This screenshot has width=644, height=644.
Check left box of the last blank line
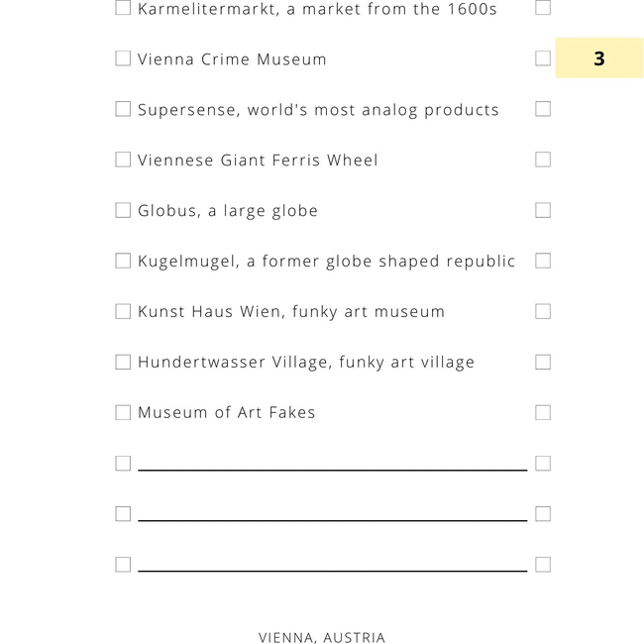pyautogui.click(x=123, y=565)
